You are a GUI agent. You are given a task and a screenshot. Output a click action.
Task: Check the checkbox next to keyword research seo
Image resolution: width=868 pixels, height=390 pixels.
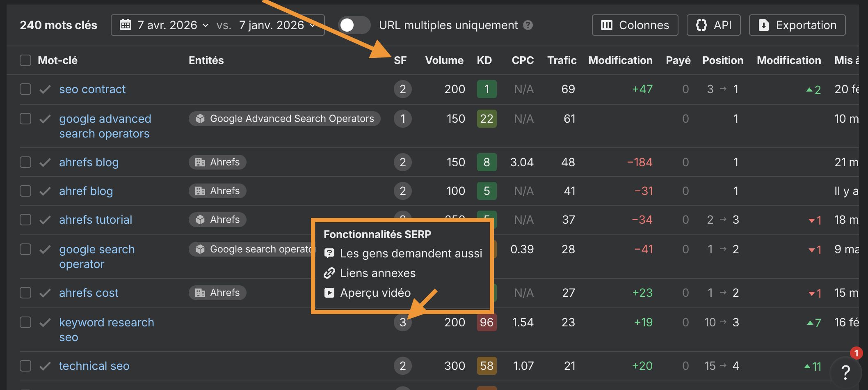coord(25,322)
